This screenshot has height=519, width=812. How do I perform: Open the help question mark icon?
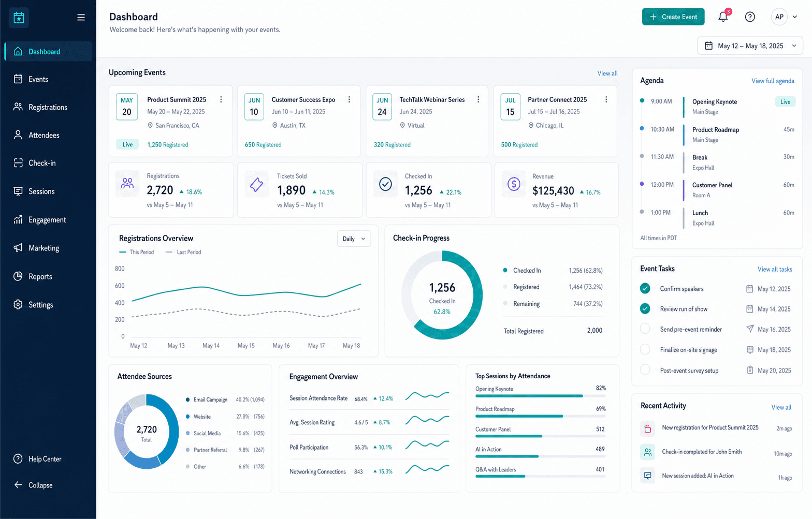749,17
